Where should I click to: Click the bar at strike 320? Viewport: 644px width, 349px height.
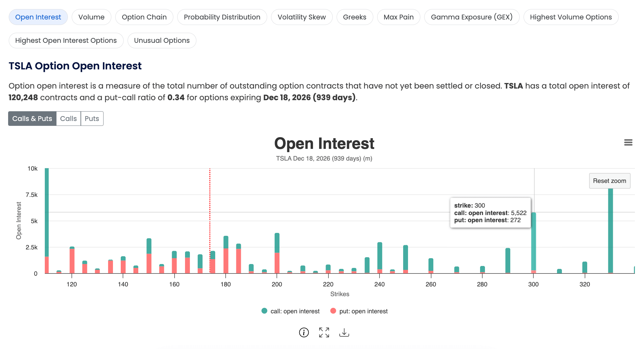click(x=585, y=268)
